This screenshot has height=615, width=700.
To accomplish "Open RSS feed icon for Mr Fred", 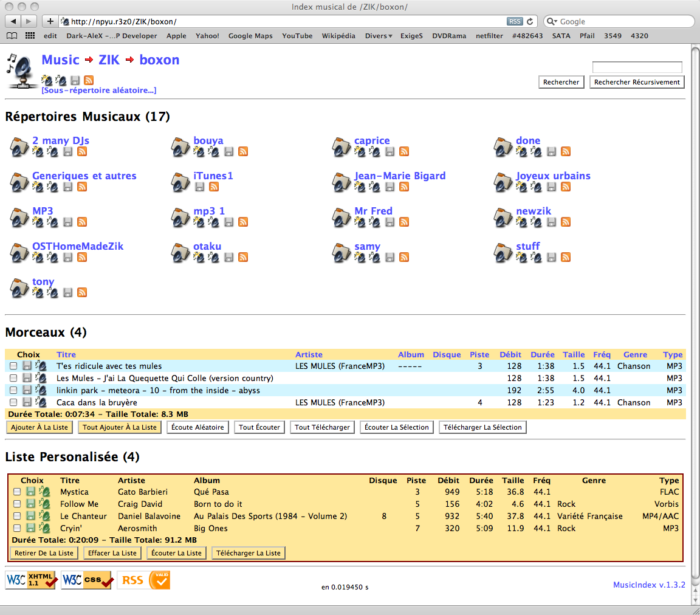I will coord(404,222).
